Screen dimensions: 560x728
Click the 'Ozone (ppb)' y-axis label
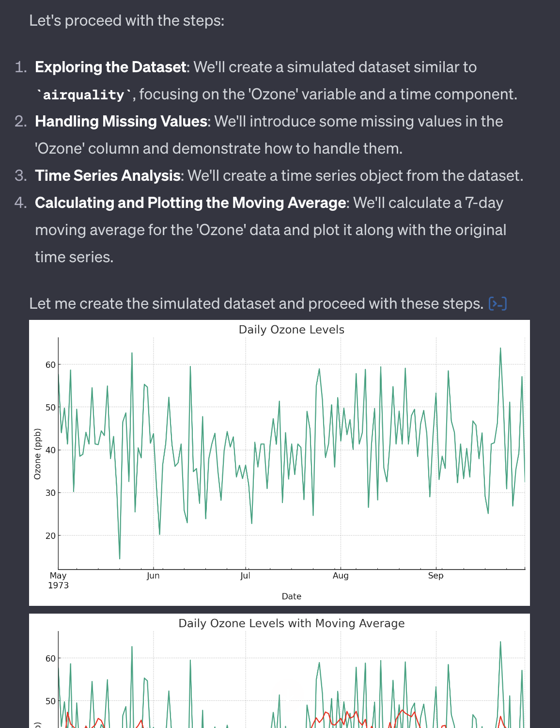coord(38,454)
